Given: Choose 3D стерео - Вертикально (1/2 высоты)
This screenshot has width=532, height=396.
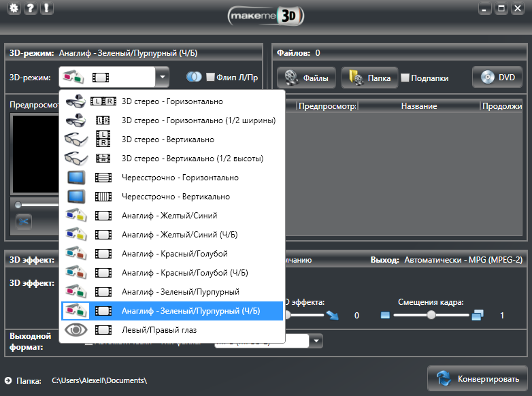Looking at the screenshot, I should [172, 158].
